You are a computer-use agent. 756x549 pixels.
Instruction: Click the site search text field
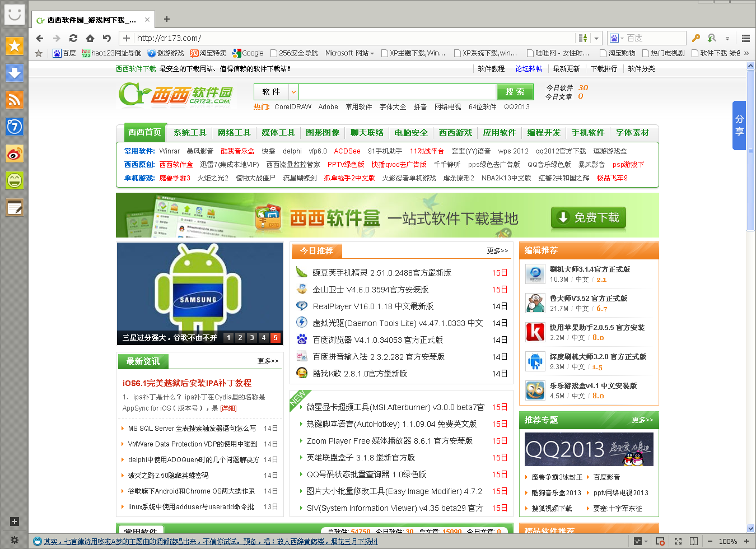coord(398,92)
